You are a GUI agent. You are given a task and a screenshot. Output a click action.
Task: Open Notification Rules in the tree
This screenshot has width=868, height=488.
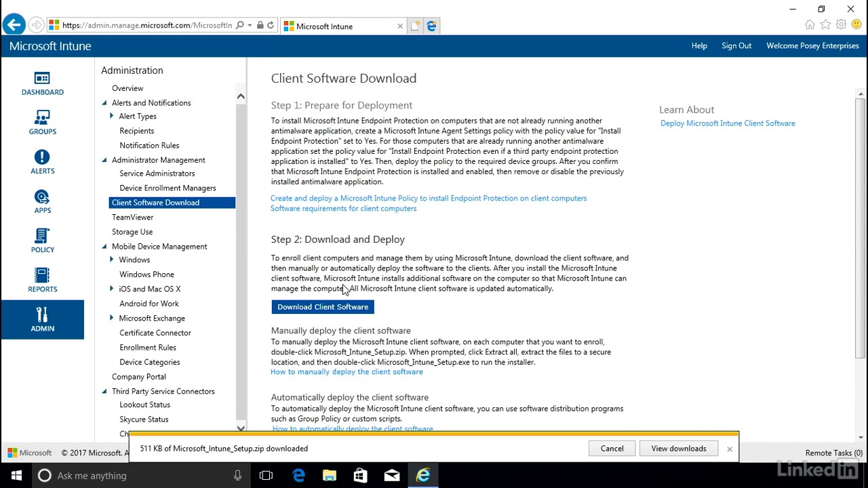point(149,145)
